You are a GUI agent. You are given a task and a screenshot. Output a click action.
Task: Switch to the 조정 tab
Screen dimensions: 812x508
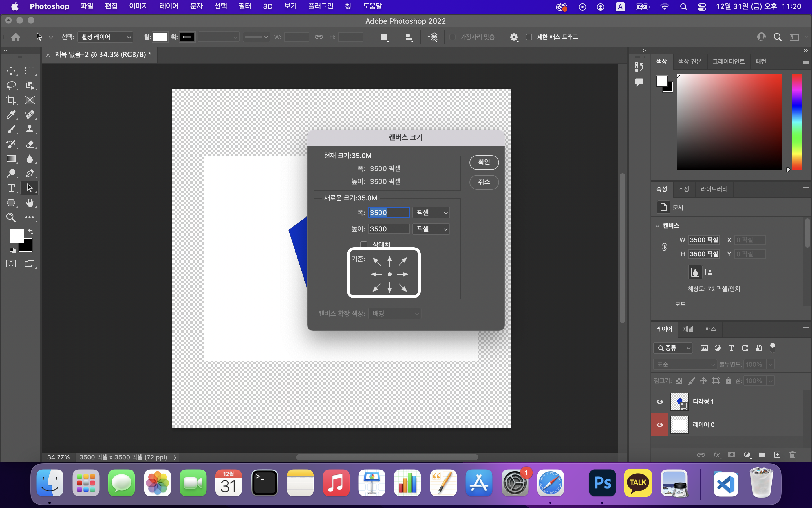point(683,189)
